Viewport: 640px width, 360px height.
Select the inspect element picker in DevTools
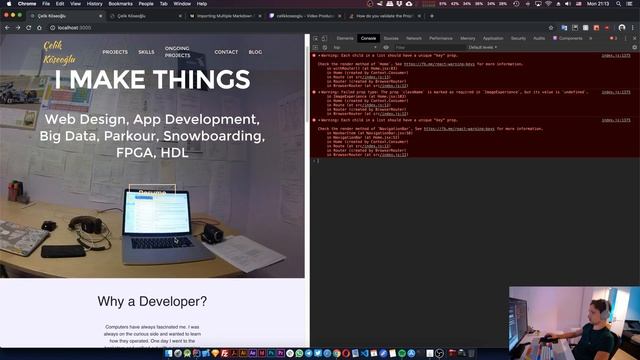click(x=316, y=38)
